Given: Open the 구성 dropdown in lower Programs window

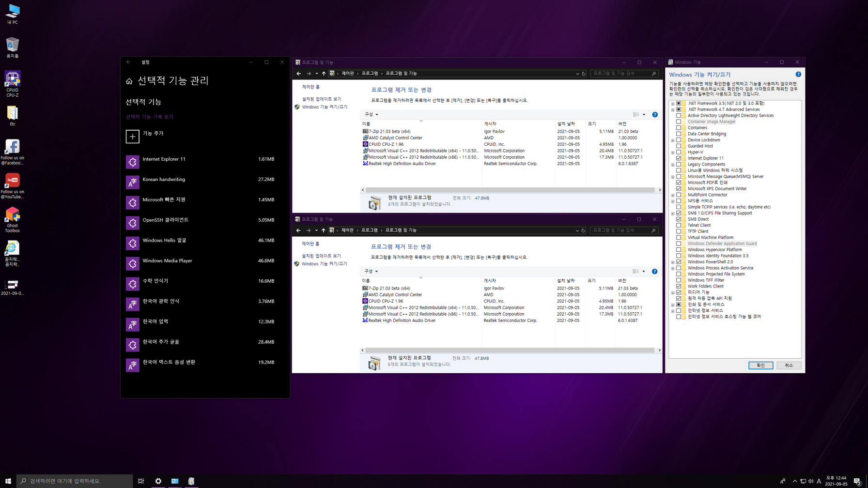Looking at the screenshot, I should pyautogui.click(x=371, y=272).
